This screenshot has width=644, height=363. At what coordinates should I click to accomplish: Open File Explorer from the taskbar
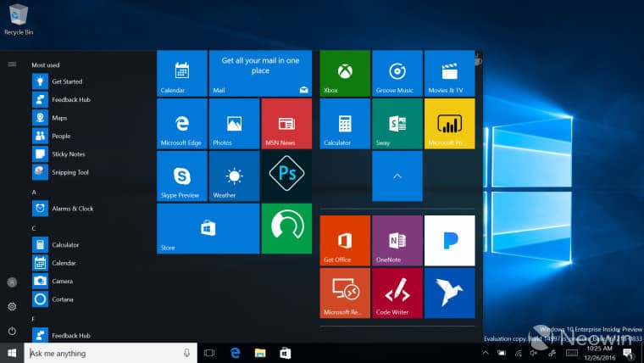point(260,353)
